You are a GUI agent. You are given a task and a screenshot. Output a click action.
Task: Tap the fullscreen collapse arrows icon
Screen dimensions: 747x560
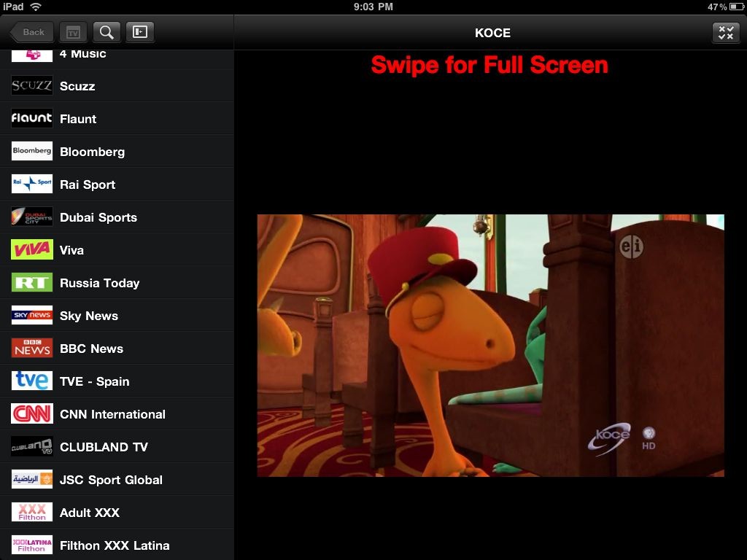tap(726, 32)
